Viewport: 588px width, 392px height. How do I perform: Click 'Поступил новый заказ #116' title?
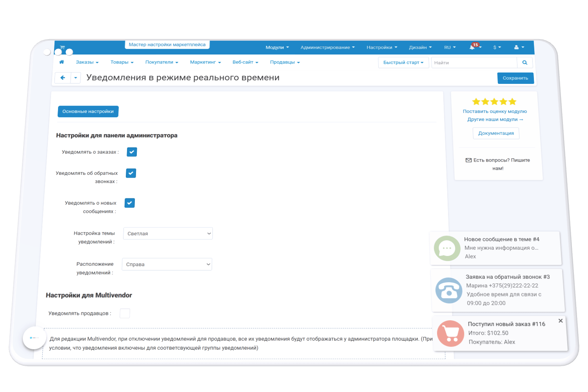(506, 324)
